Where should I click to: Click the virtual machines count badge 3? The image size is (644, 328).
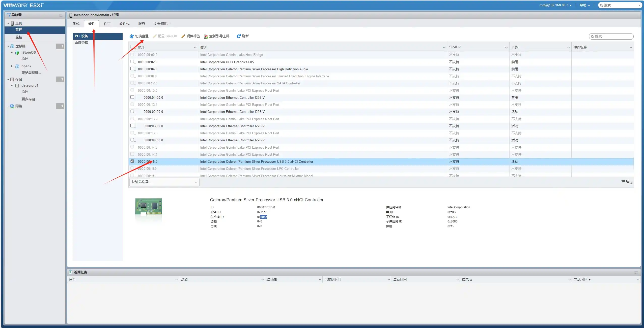pyautogui.click(x=60, y=46)
